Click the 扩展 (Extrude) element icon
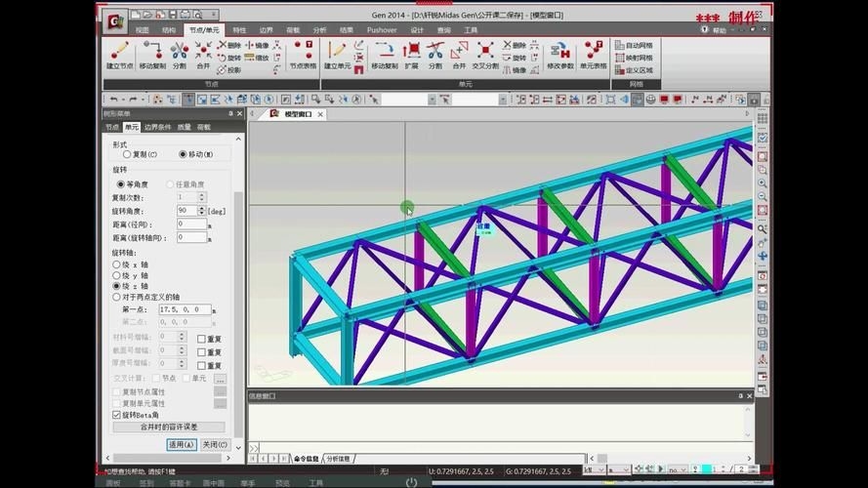 point(411,56)
